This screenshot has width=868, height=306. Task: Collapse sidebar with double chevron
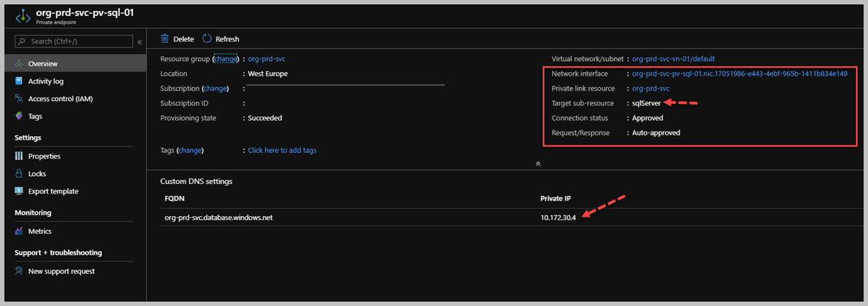[140, 42]
